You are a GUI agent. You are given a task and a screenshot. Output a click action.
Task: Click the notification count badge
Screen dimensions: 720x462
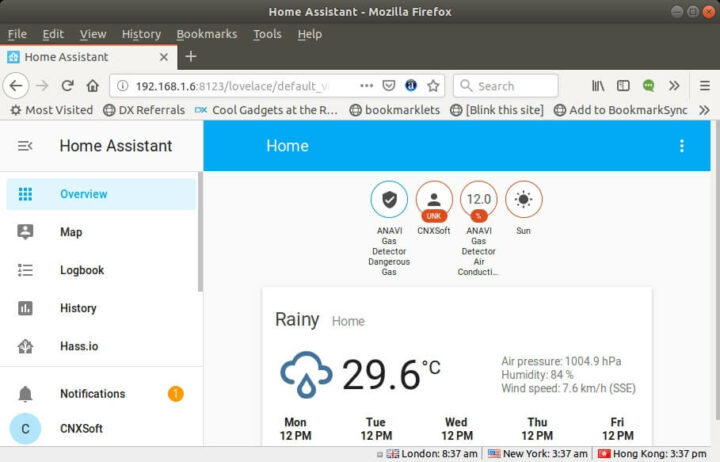coord(175,394)
